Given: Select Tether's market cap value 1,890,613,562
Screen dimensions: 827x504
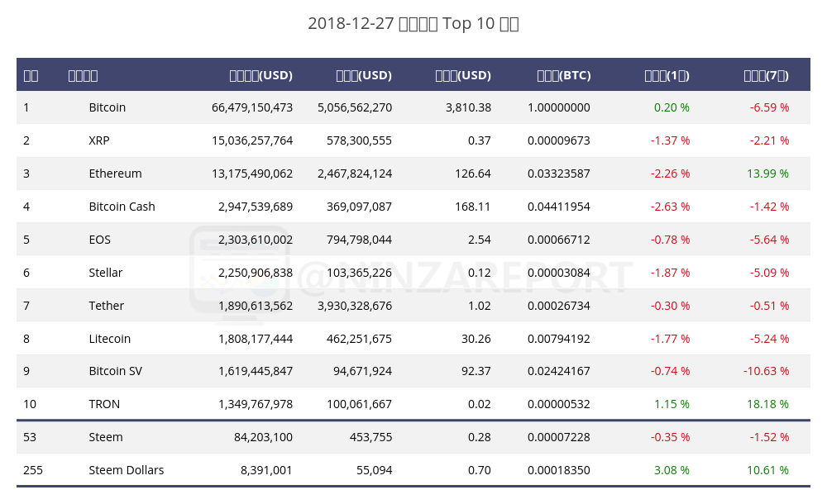Looking at the screenshot, I should tap(256, 306).
